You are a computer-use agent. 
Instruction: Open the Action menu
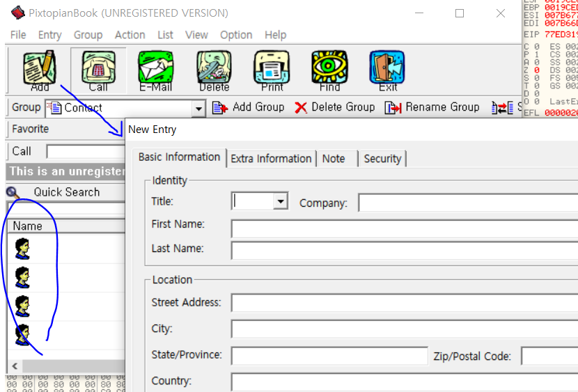pyautogui.click(x=130, y=35)
